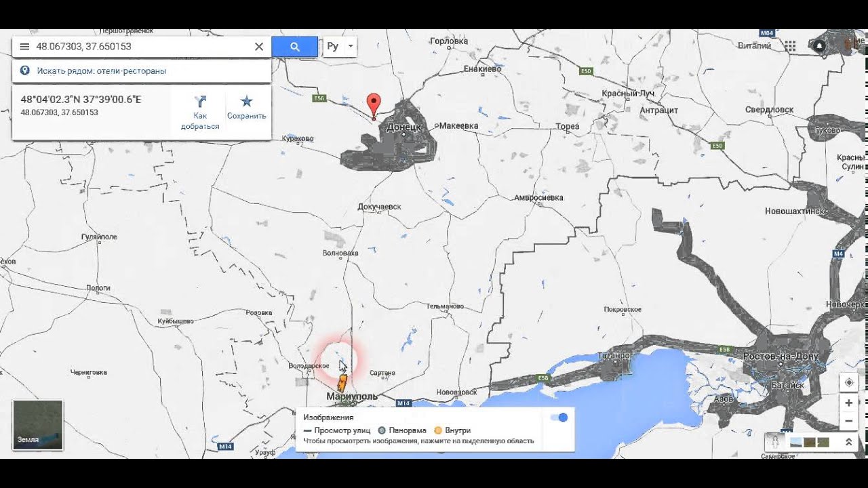Open the third photo thumbnail in imagery strip
Viewport: 868px width, 488px height.
pyautogui.click(x=823, y=442)
